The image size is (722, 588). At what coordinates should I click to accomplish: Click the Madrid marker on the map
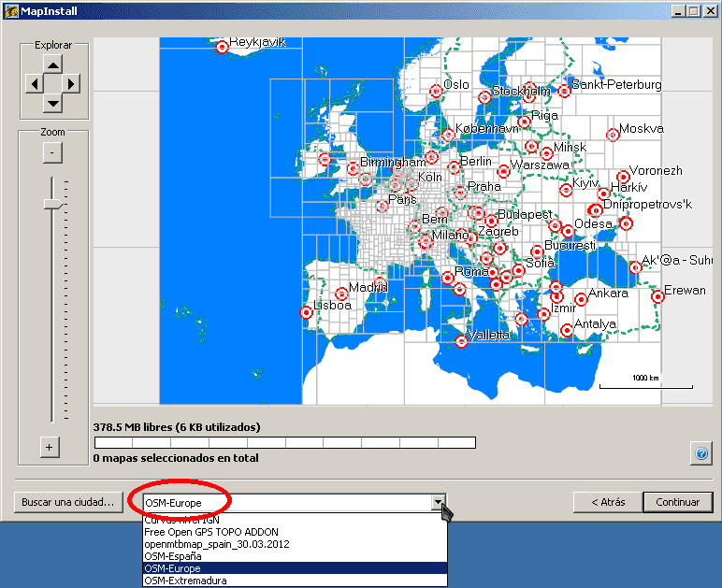(341, 294)
